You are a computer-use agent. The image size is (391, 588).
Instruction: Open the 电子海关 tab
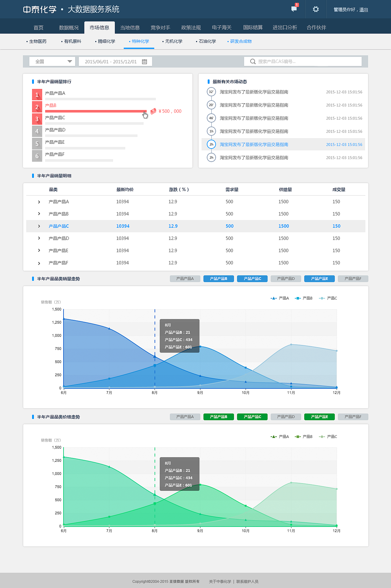(x=222, y=28)
